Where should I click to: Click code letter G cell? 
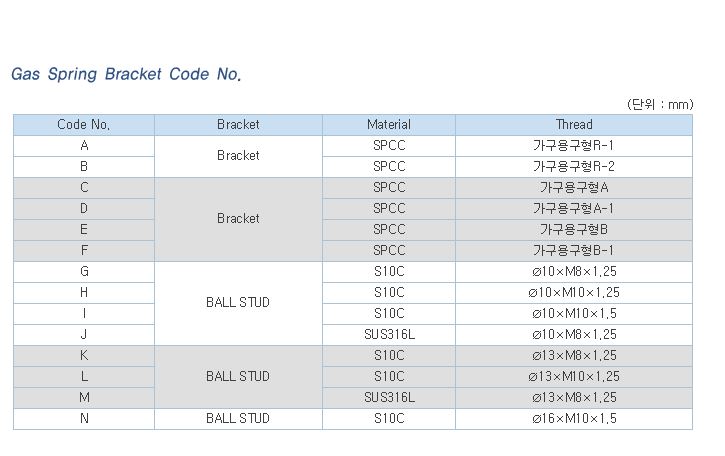click(x=84, y=272)
